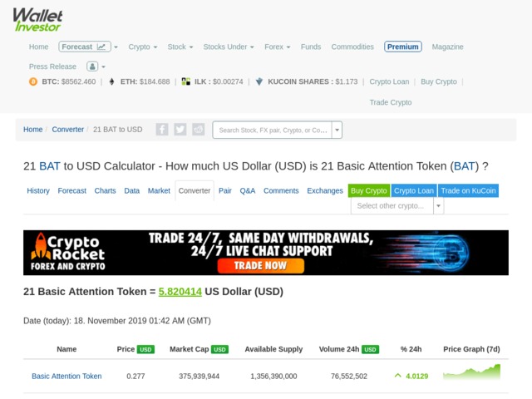
Task: Share page via Facebook icon
Action: [162, 130]
